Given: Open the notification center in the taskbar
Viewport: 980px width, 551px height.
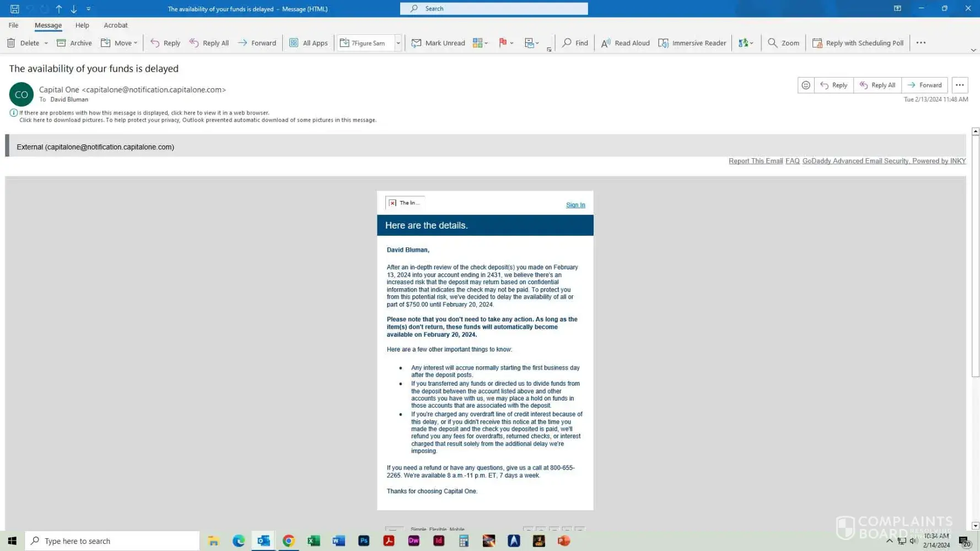Looking at the screenshot, I should click(x=965, y=541).
